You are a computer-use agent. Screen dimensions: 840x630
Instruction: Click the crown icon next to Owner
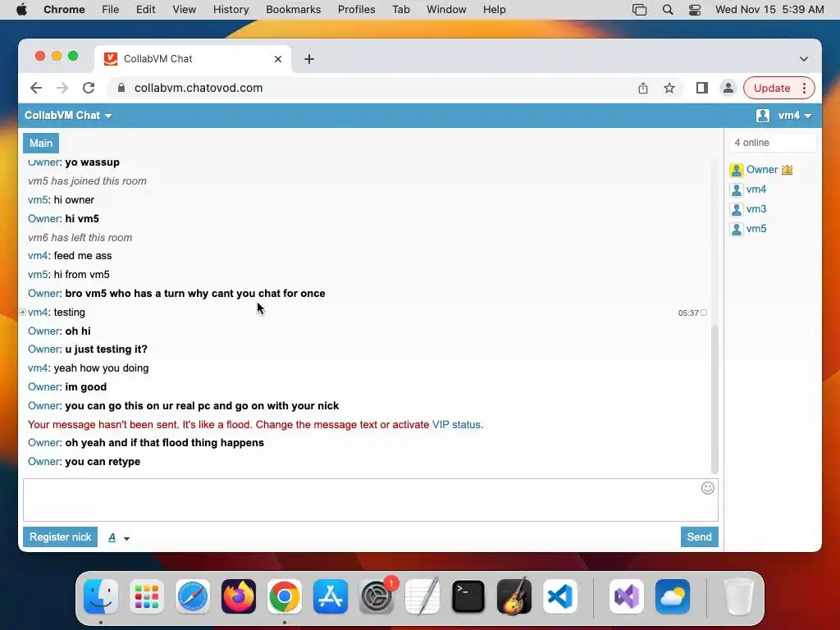click(787, 170)
